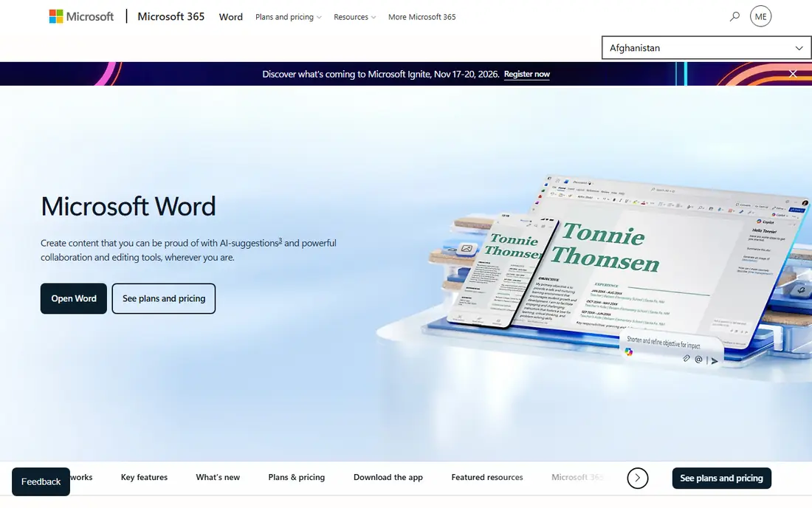812x508 pixels.
Task: Click the Register now link
Action: (x=526, y=74)
